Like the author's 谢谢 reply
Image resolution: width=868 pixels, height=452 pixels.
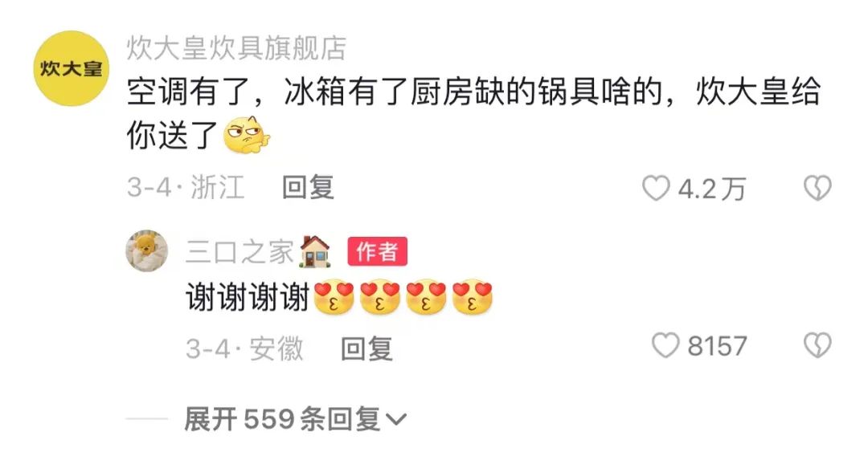pyautogui.click(x=665, y=345)
